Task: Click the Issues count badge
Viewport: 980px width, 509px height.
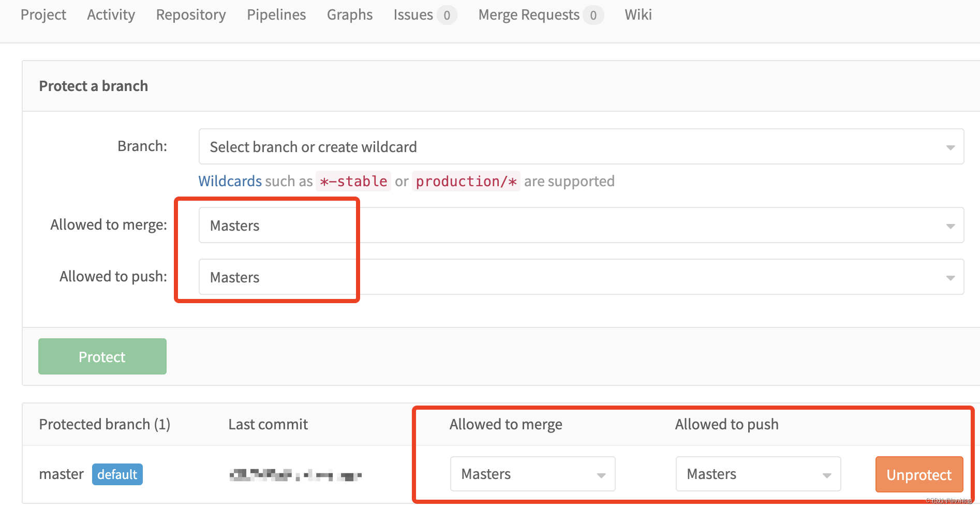Action: point(447,16)
